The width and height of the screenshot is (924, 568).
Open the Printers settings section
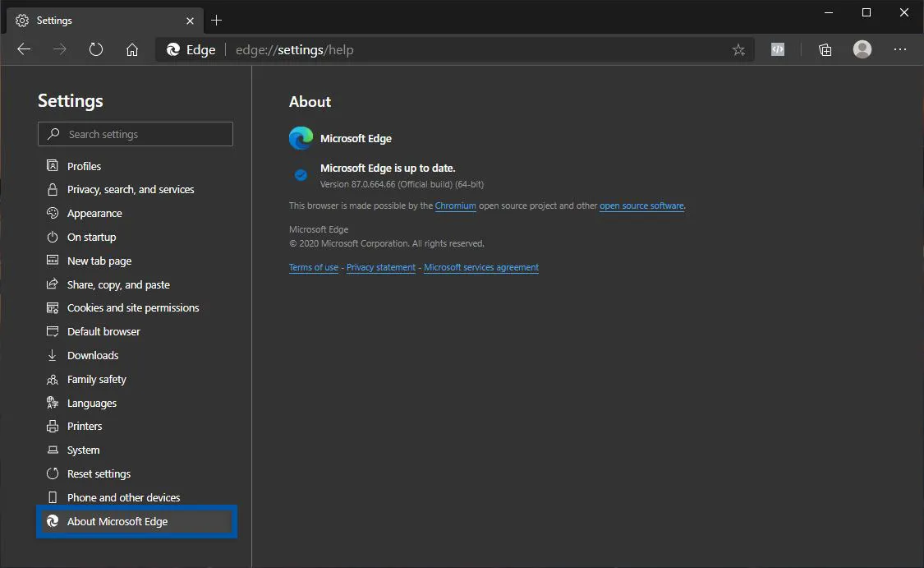[83, 426]
